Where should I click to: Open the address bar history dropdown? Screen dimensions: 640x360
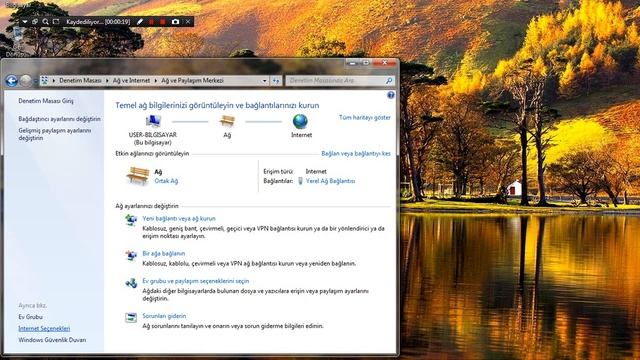tap(264, 81)
